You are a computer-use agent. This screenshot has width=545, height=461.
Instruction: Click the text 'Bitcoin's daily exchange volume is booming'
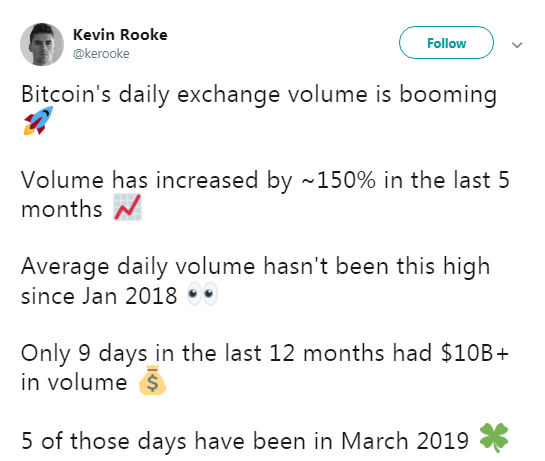coord(259,95)
